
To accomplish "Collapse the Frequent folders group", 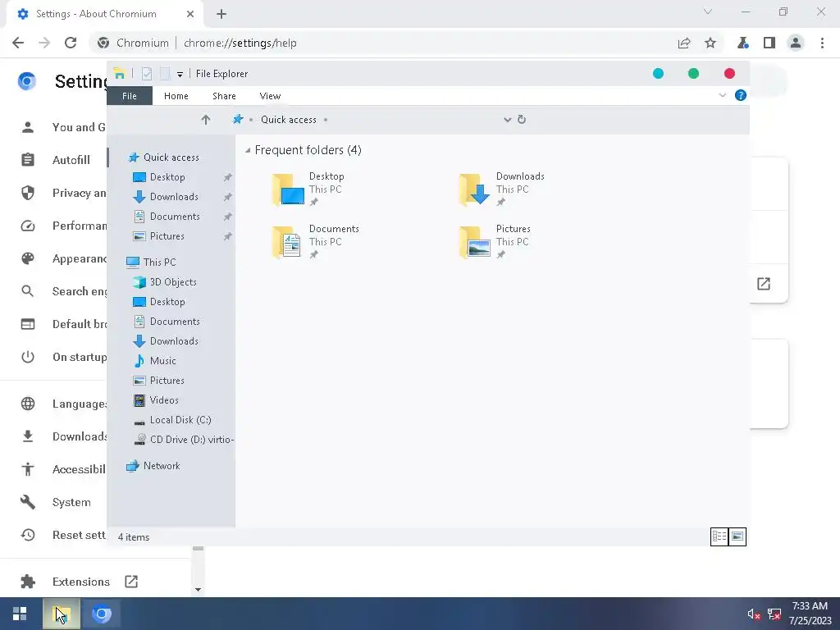I will pos(248,151).
